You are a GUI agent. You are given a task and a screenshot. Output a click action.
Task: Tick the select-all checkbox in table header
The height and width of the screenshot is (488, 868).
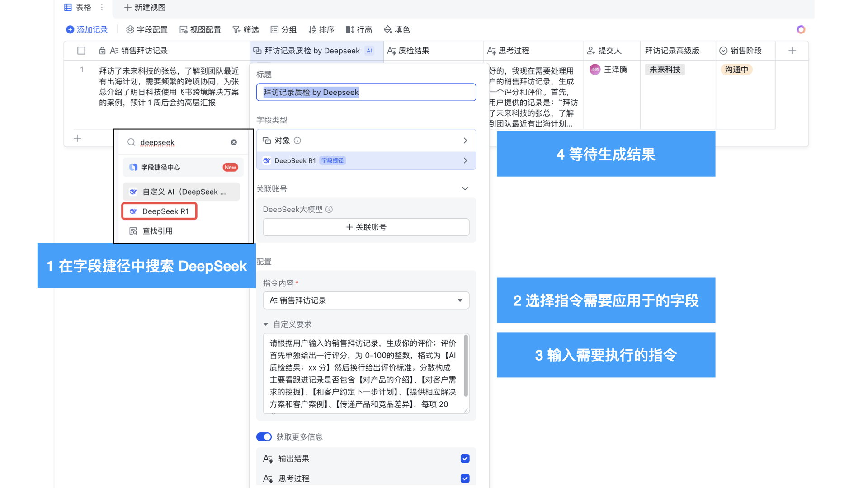[x=81, y=51]
